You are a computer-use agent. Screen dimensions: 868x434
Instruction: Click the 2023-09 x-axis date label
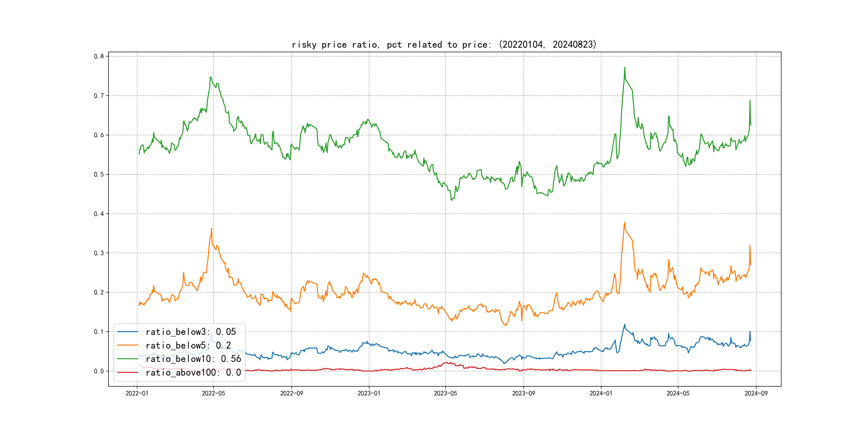click(x=524, y=393)
